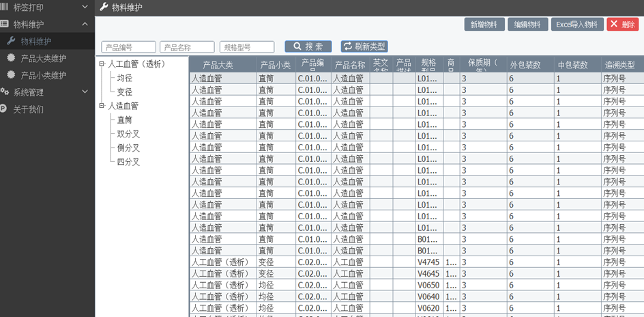The height and width of the screenshot is (317, 644).
Task: Expand the 系统管理 sidebar section
Action: tap(85, 92)
